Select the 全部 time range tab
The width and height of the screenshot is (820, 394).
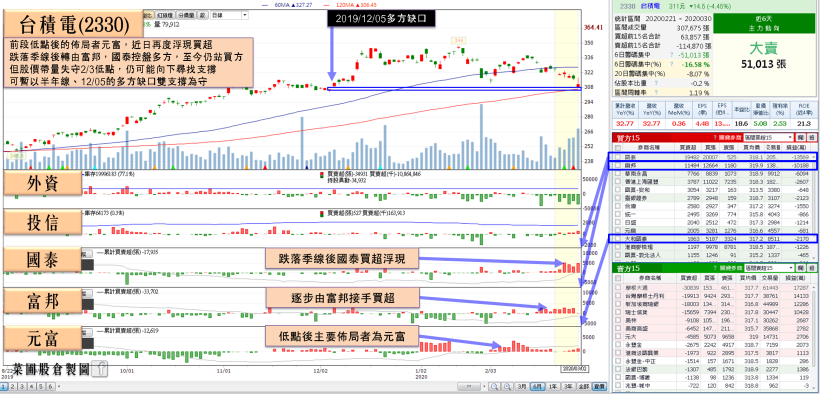pyautogui.click(x=584, y=386)
